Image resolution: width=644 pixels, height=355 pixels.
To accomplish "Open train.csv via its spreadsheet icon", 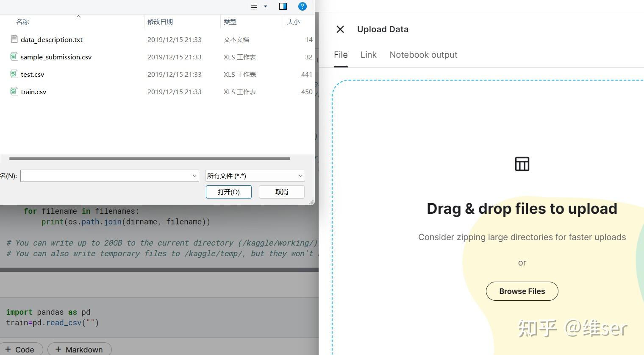I will (x=14, y=91).
